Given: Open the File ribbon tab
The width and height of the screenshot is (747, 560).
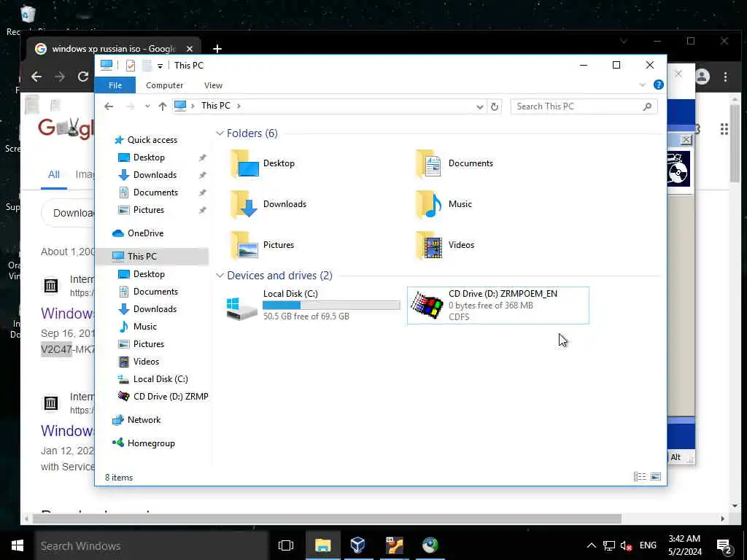Looking at the screenshot, I should click(x=115, y=85).
